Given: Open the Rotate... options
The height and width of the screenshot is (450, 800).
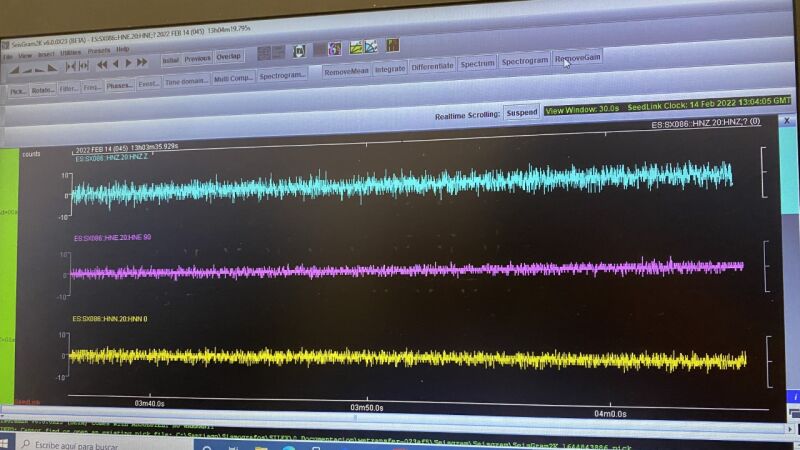Looking at the screenshot, I should pyautogui.click(x=43, y=88).
